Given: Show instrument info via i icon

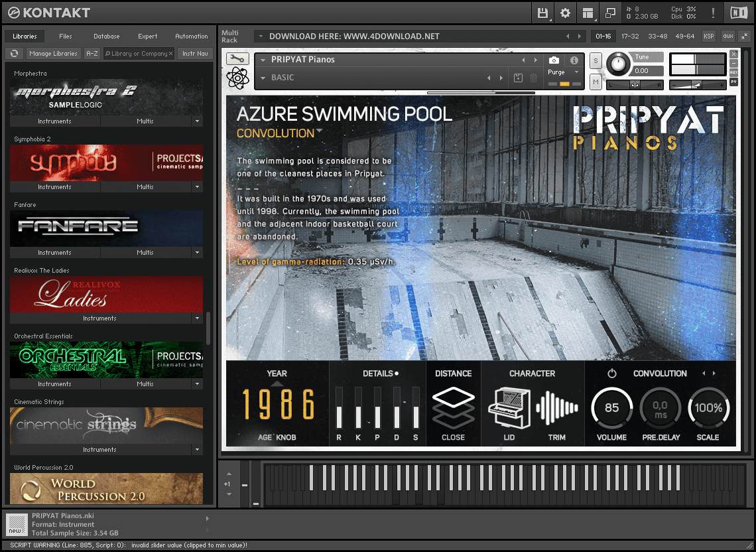Looking at the screenshot, I should (x=574, y=60).
